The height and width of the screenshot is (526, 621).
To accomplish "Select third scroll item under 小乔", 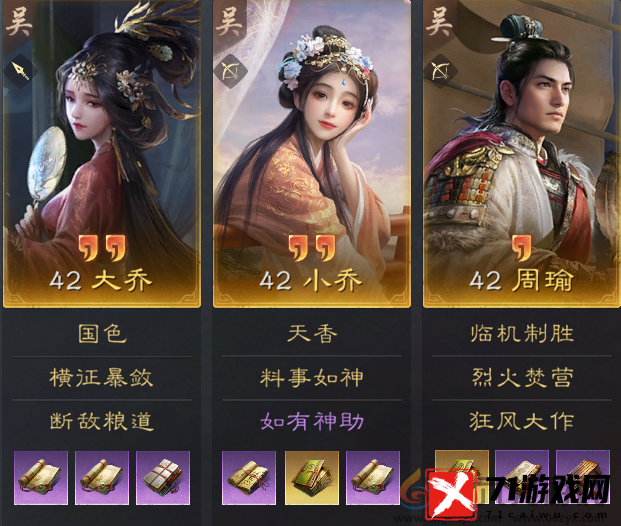I will tap(373, 478).
